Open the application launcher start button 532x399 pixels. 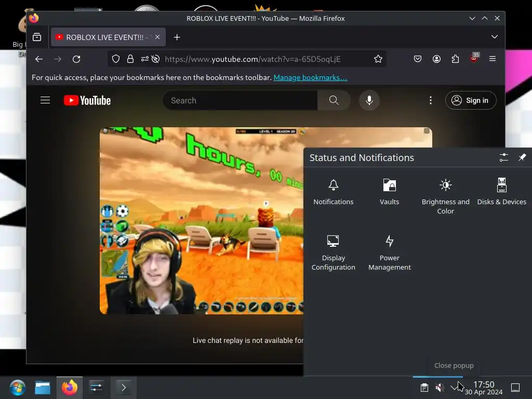click(x=17, y=388)
